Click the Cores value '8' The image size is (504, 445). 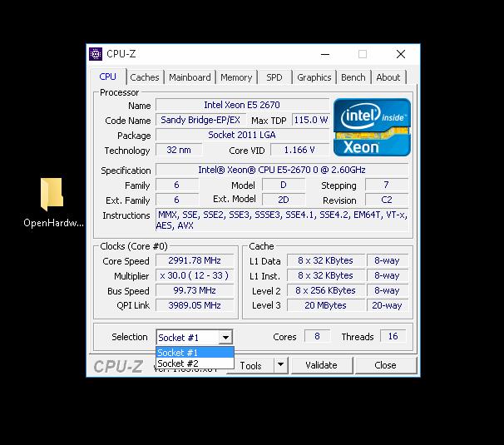(x=317, y=336)
